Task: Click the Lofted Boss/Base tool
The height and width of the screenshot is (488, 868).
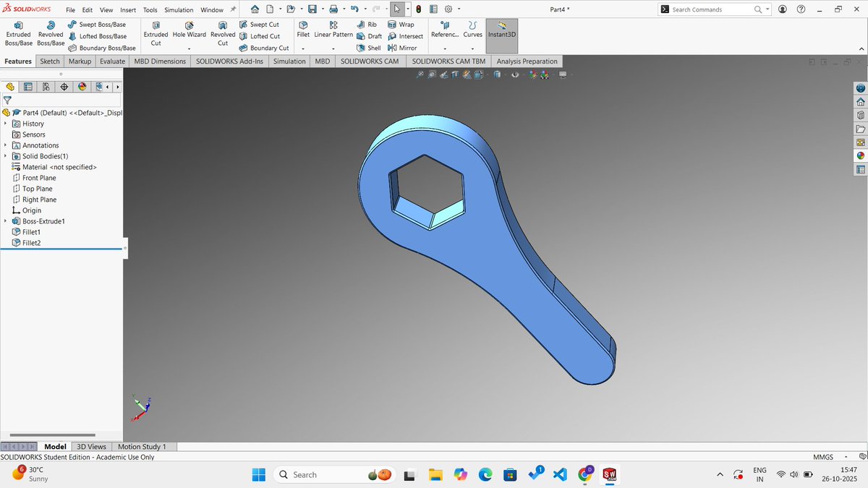Action: tap(97, 36)
